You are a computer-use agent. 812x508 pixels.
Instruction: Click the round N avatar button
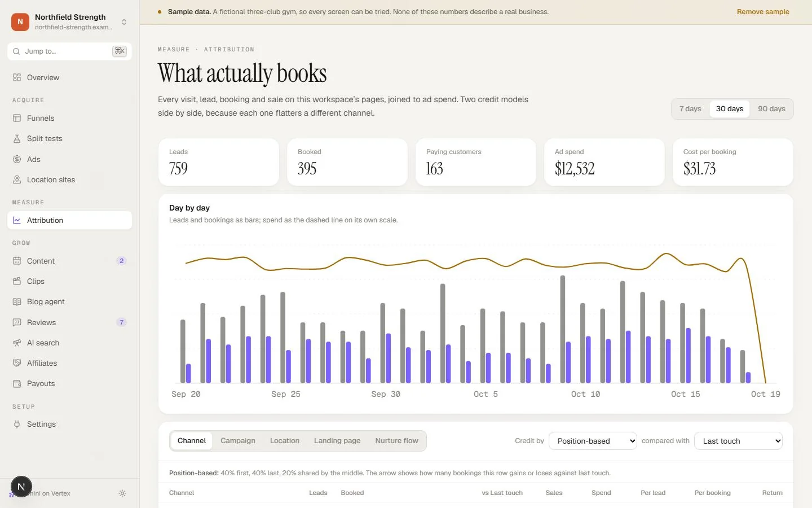point(21,487)
